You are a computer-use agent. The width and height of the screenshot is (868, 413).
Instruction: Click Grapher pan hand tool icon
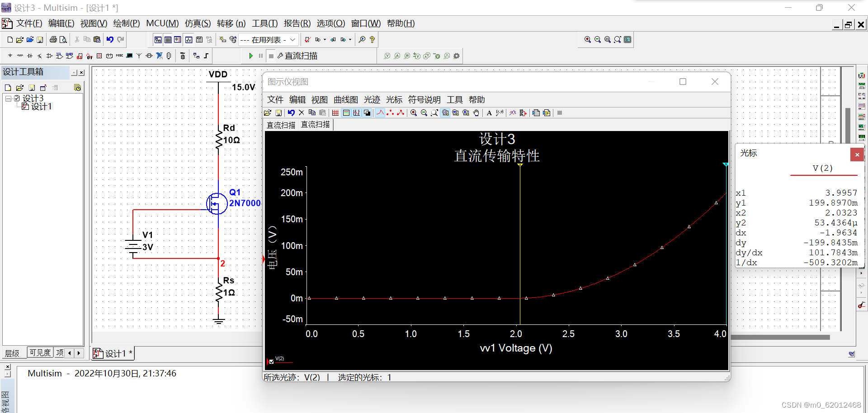tap(476, 113)
